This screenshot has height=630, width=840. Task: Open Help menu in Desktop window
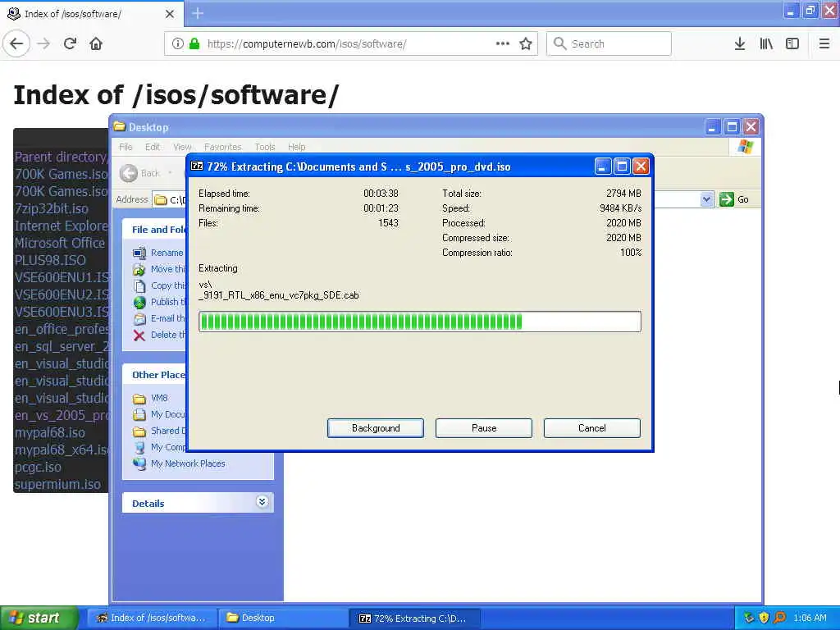296,147
